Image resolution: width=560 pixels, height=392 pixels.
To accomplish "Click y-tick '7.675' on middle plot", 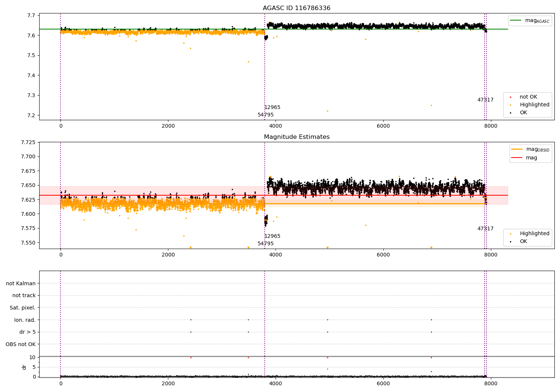I will [x=28, y=171].
